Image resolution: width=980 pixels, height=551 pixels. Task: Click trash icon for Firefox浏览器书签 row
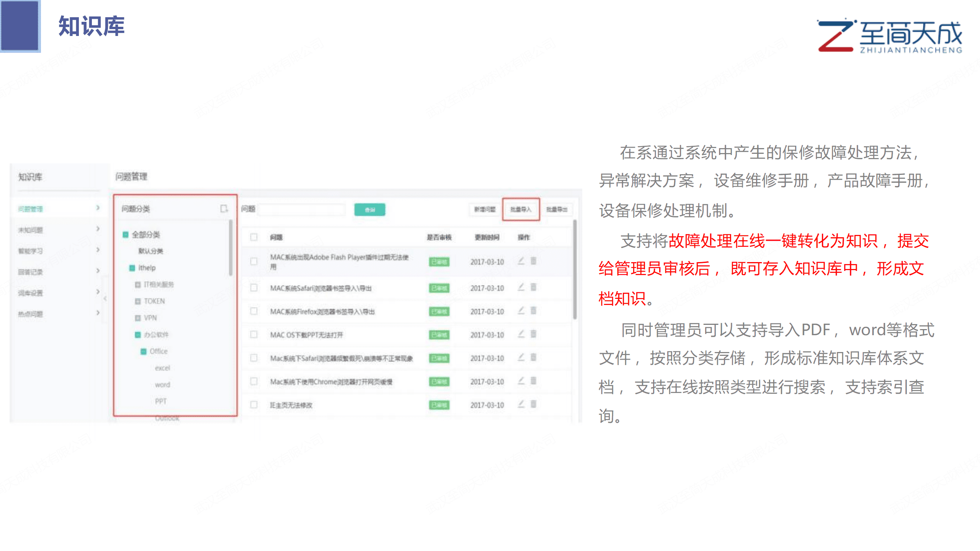point(533,311)
